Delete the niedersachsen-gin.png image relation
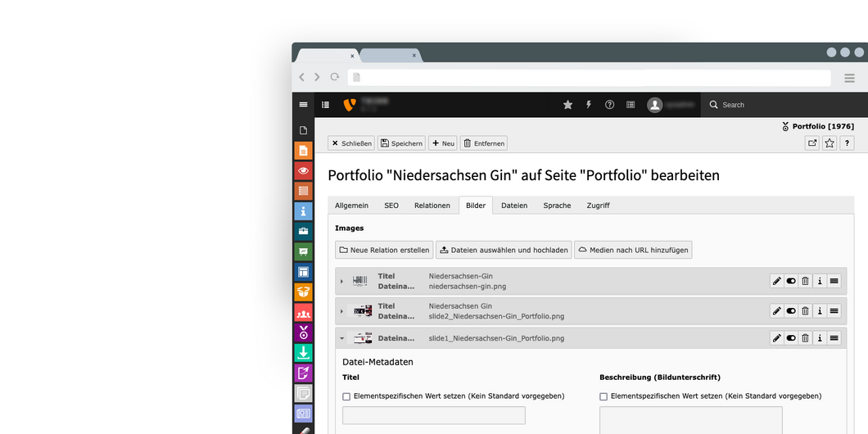868x434 pixels. click(x=805, y=281)
